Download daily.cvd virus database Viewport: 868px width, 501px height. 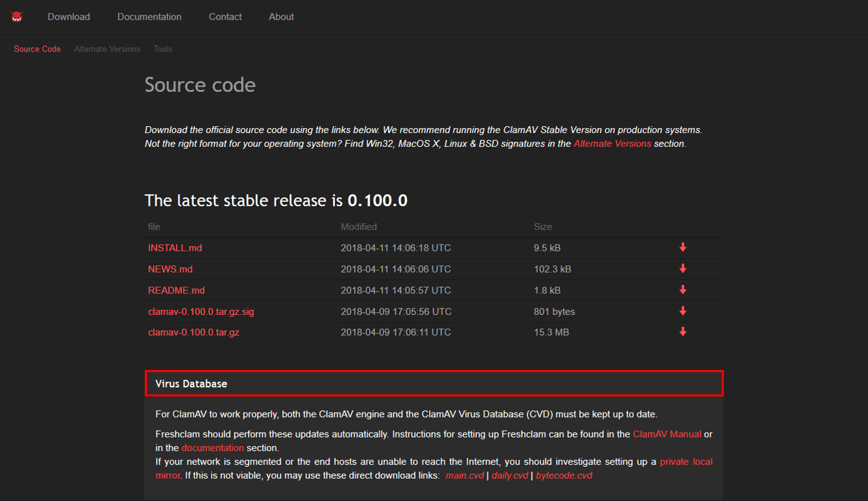point(510,475)
